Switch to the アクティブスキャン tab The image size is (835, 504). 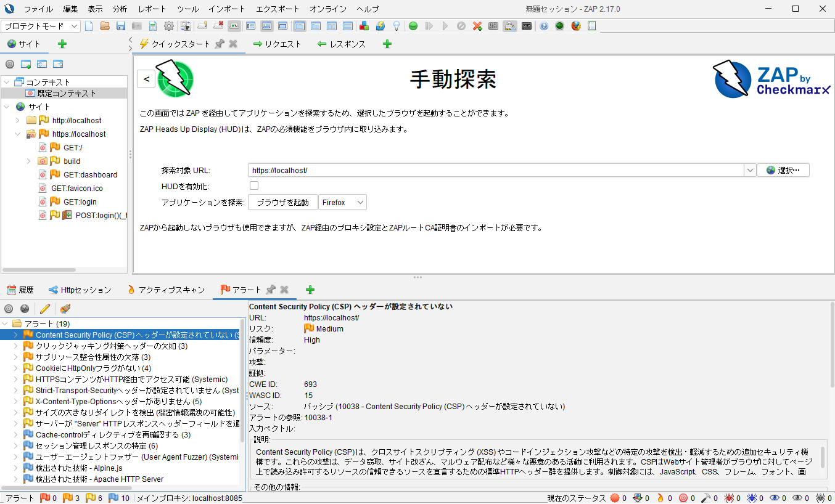pyautogui.click(x=165, y=290)
